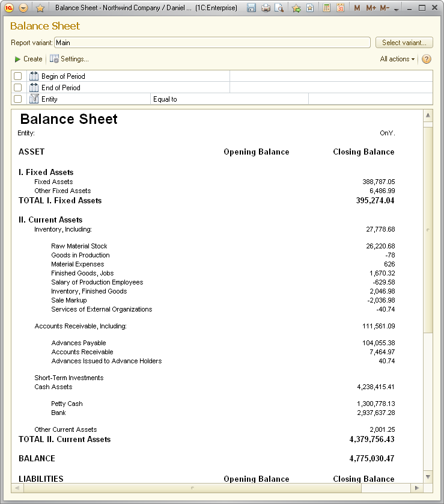Click the Entity filter funnel icon

click(34, 99)
